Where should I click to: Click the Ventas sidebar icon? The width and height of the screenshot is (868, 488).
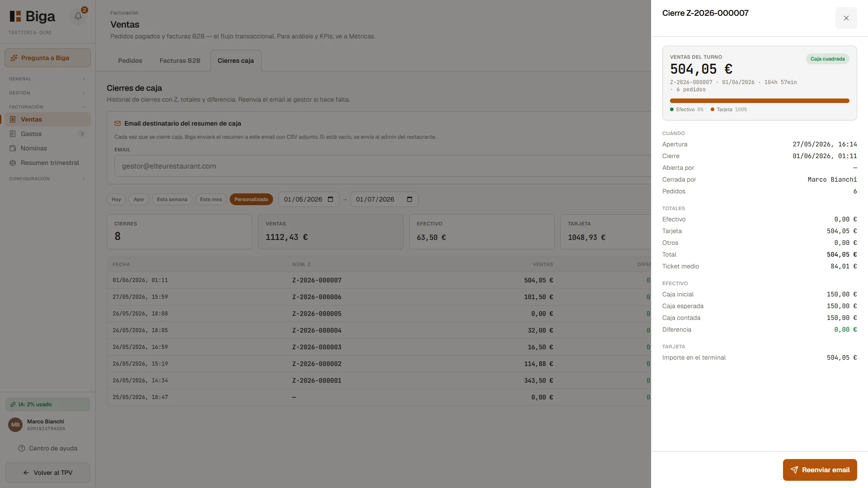pyautogui.click(x=13, y=119)
